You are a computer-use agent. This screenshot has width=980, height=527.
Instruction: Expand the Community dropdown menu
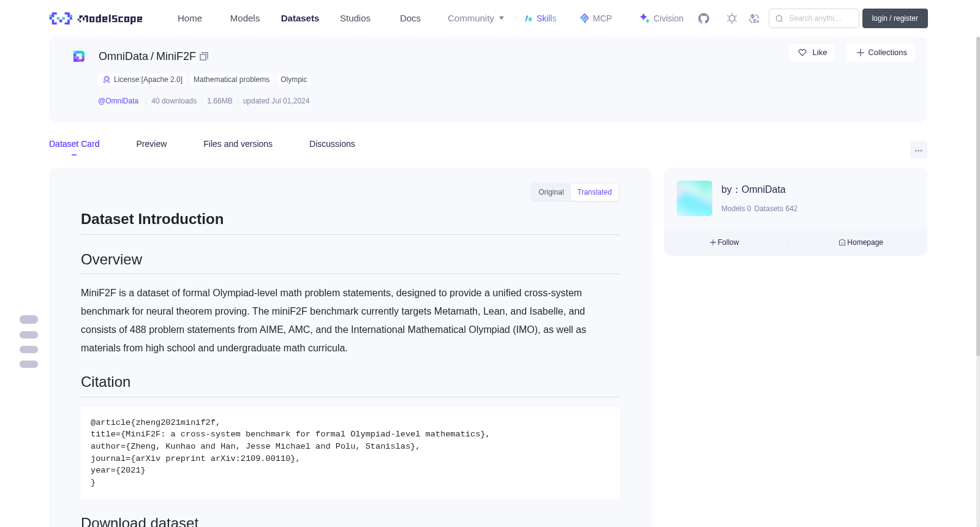[x=476, y=18]
